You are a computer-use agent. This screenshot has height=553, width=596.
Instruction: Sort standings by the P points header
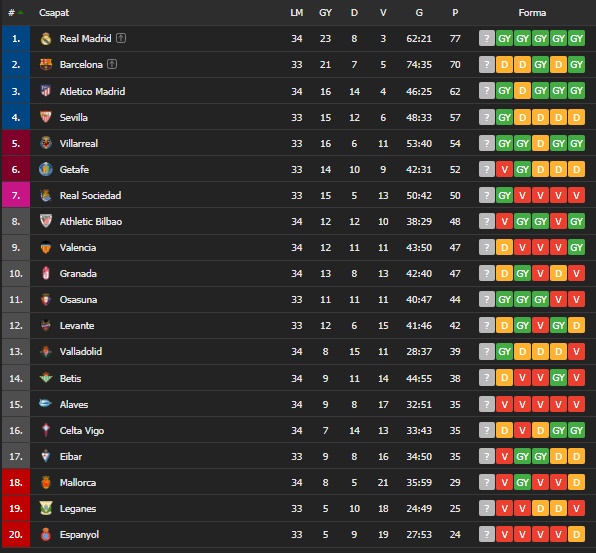coord(455,13)
